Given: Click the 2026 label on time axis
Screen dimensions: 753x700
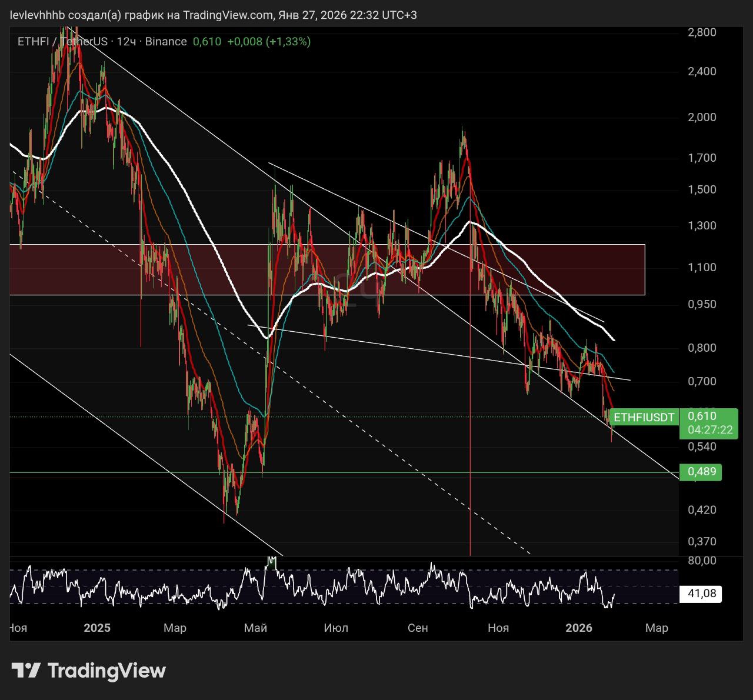Looking at the screenshot, I should tap(578, 628).
